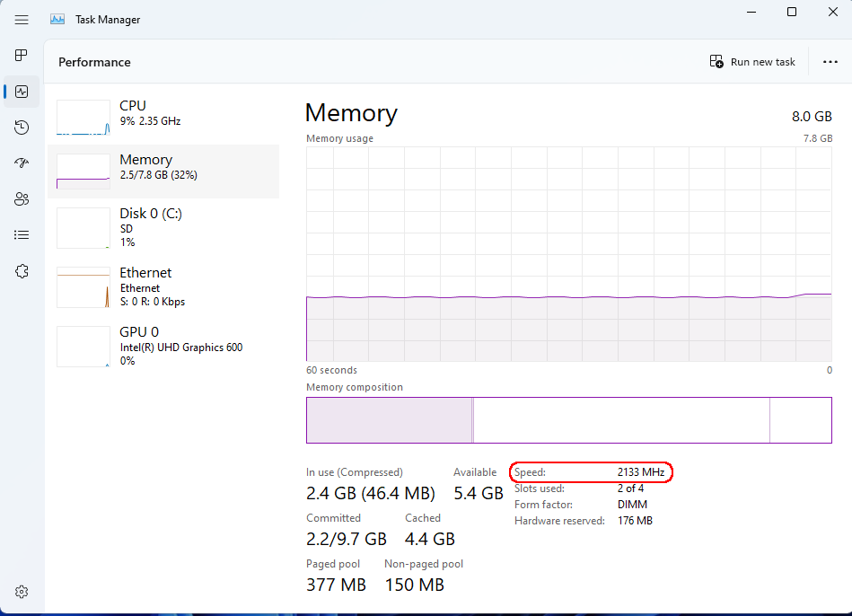Open the Services puzzle icon
This screenshot has height=616, width=852.
22,271
